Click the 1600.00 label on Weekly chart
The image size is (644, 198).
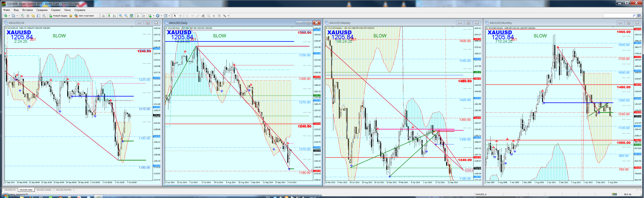(x=465, y=41)
